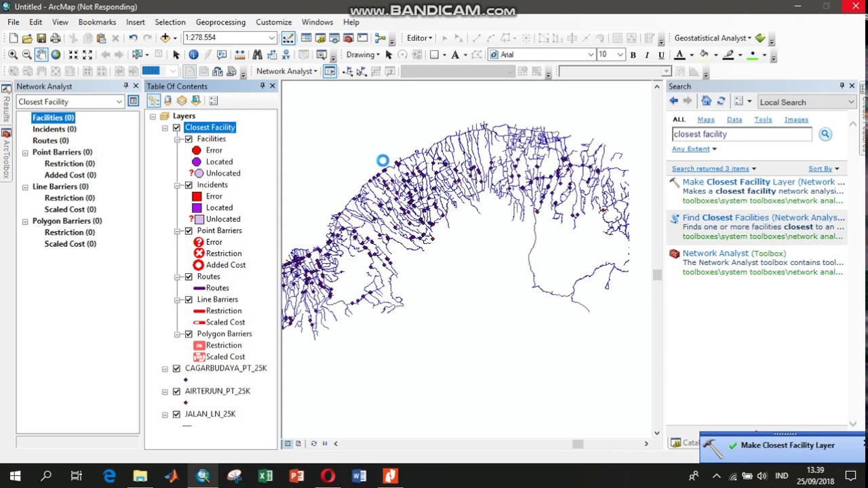Viewport: 868px width, 488px height.
Task: Open the Editor Toolbar icon
Action: 288,38
